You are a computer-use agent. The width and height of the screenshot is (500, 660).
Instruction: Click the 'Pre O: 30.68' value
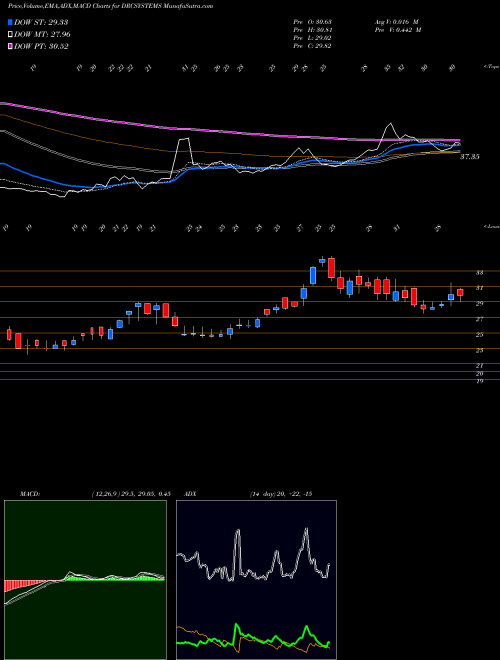click(314, 22)
